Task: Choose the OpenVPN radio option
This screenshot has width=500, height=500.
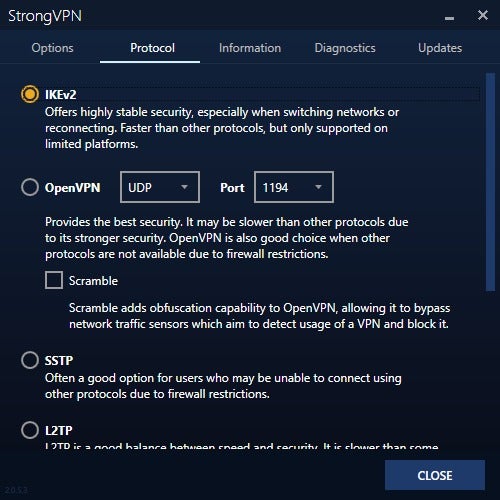Action: (30, 187)
